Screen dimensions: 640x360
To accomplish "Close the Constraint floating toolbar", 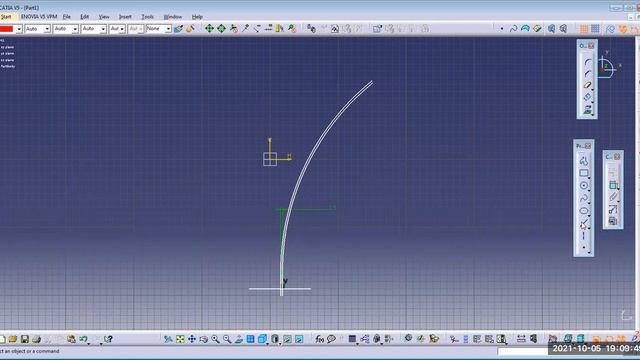I will click(x=617, y=157).
